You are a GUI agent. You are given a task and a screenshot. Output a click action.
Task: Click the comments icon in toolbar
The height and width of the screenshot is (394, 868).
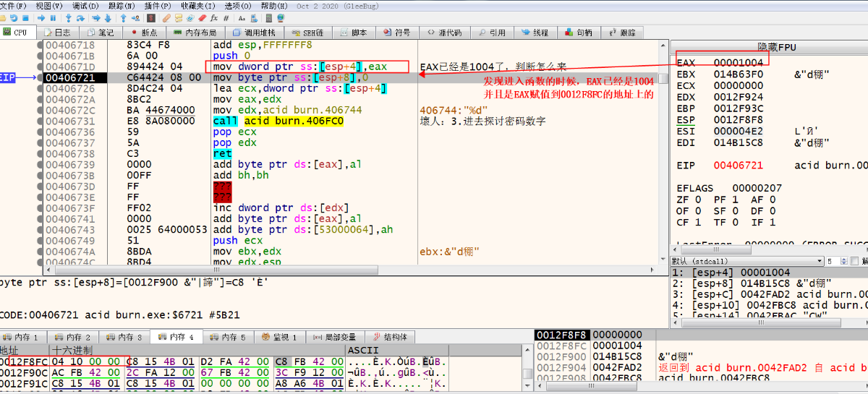(179, 18)
